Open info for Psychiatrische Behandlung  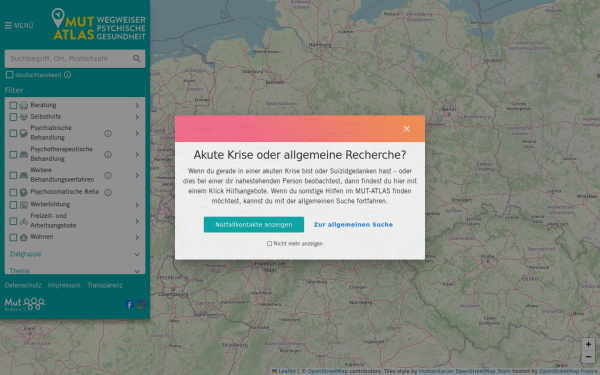point(108,133)
